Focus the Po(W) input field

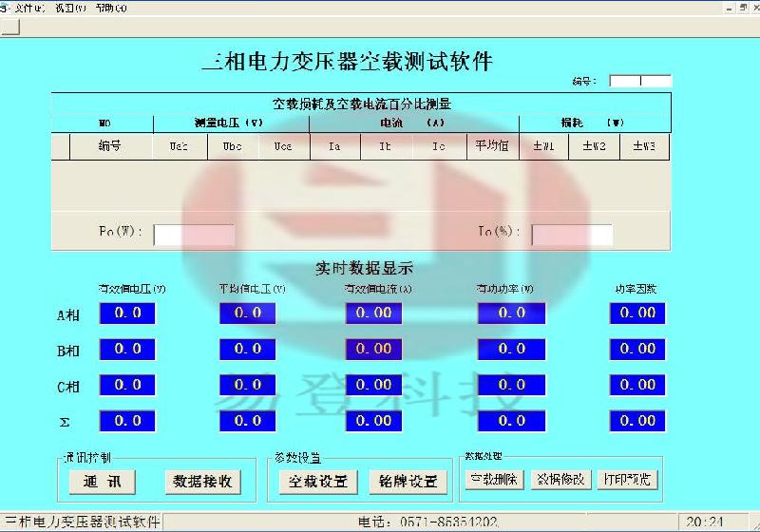point(194,235)
